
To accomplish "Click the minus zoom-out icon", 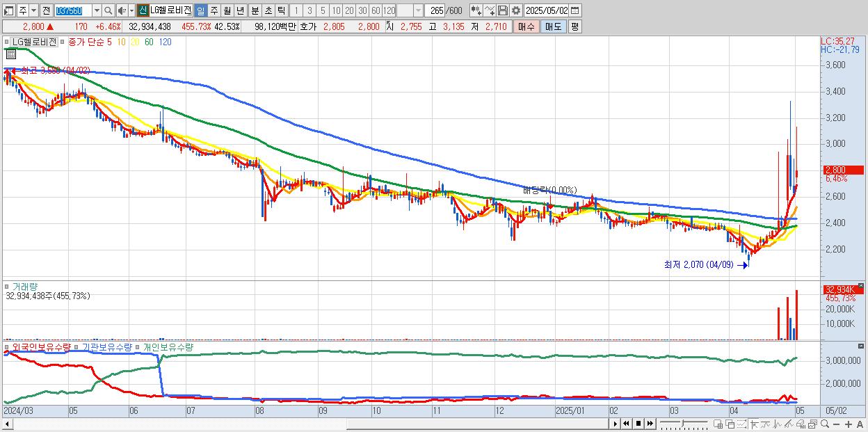I will [836, 424].
